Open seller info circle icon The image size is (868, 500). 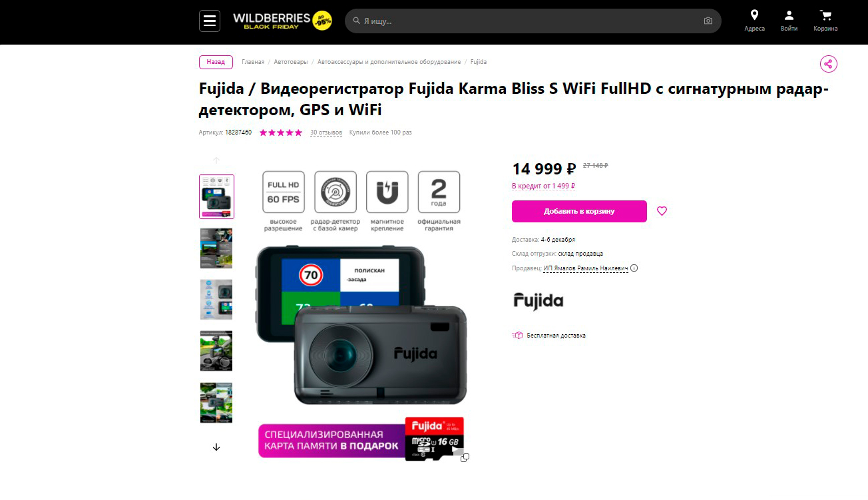634,268
